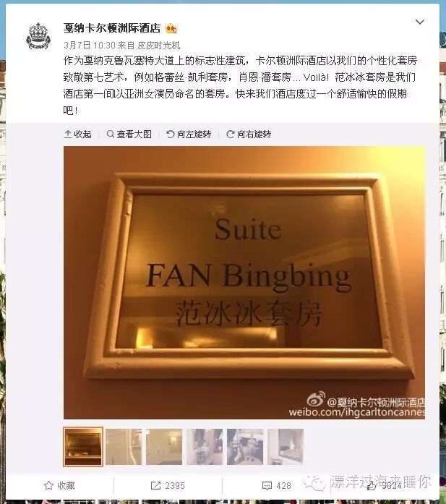
Task: Open the 3月7日 10:30 timestamp link
Action: (89, 46)
